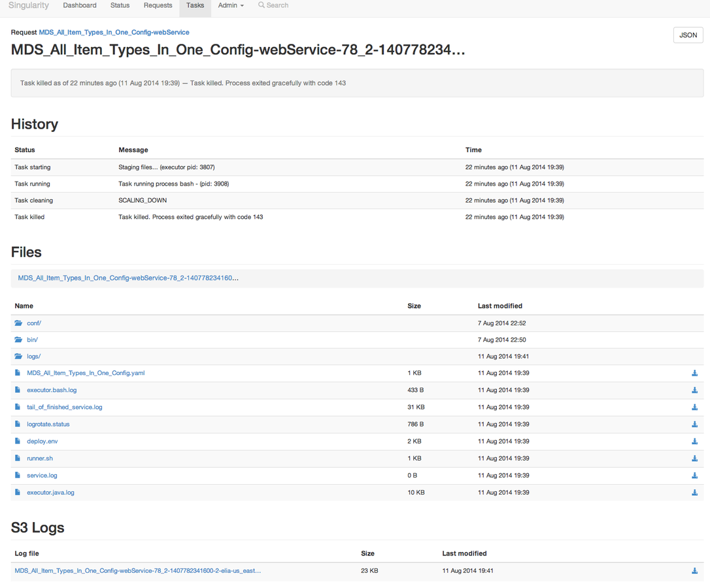Open request MDS_All_Item_Types_In_One_Config-webService link
The image size is (710, 588).
[x=114, y=32]
